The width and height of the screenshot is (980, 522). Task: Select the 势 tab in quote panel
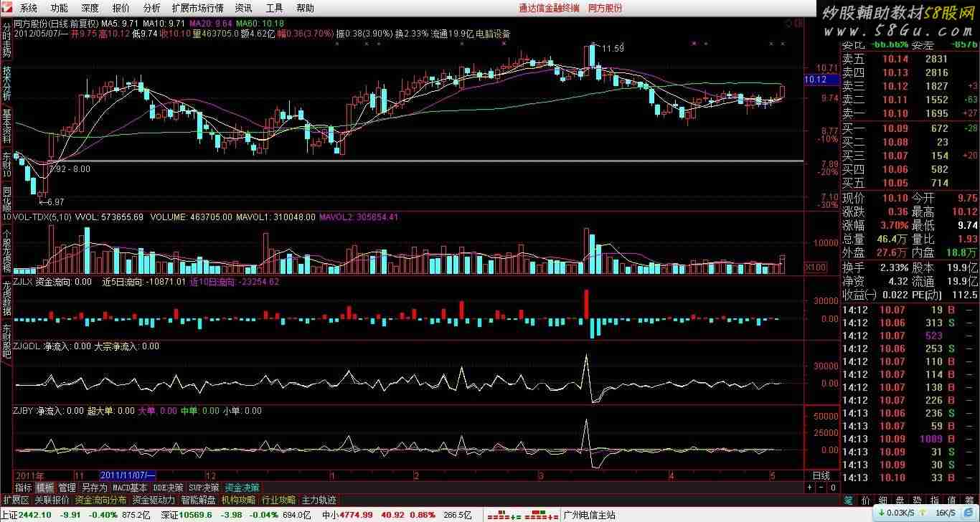click(x=918, y=500)
